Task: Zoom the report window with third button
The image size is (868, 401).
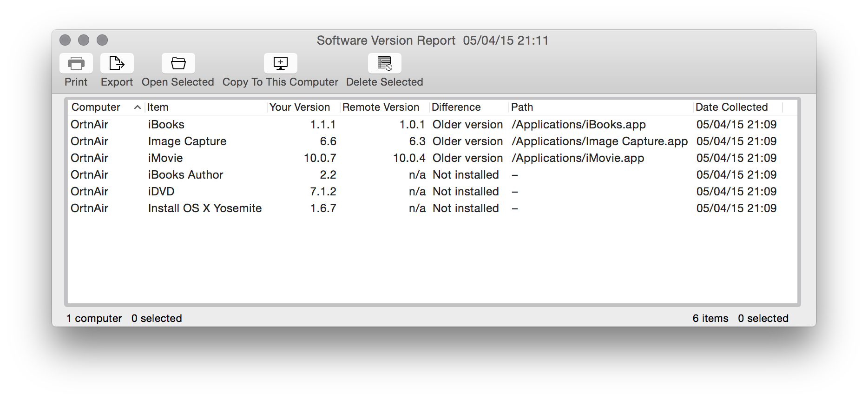Action: (x=102, y=40)
